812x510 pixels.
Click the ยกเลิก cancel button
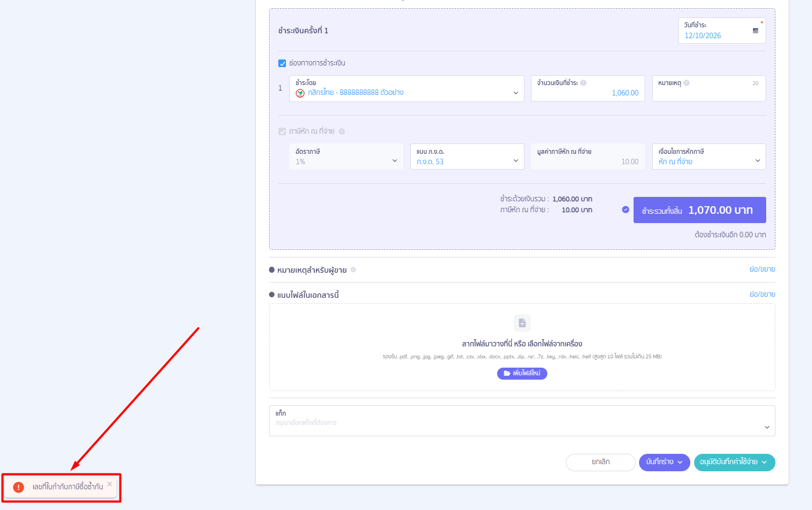(x=600, y=462)
